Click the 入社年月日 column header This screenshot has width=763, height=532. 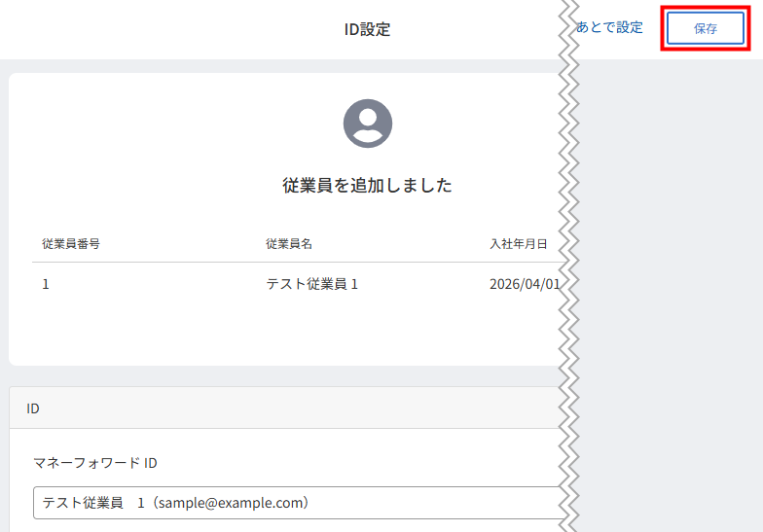pyautogui.click(x=518, y=243)
